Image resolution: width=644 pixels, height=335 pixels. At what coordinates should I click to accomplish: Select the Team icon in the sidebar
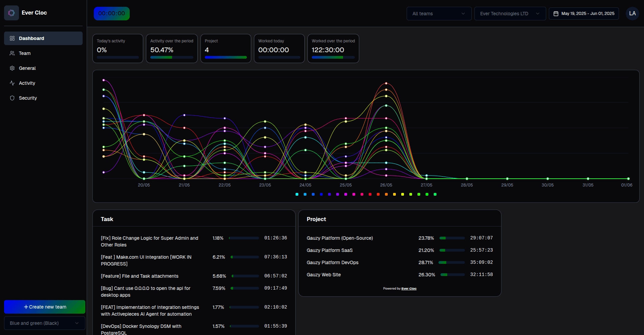point(12,53)
